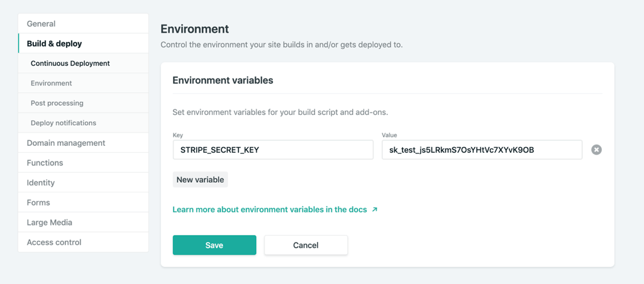Jump to the Post processing subsection
Image resolution: width=644 pixels, height=284 pixels.
coord(84,103)
